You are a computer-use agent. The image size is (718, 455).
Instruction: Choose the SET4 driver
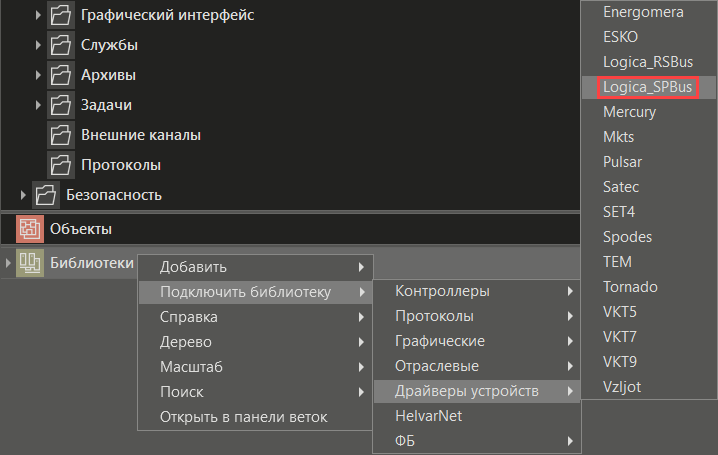[x=649, y=212]
